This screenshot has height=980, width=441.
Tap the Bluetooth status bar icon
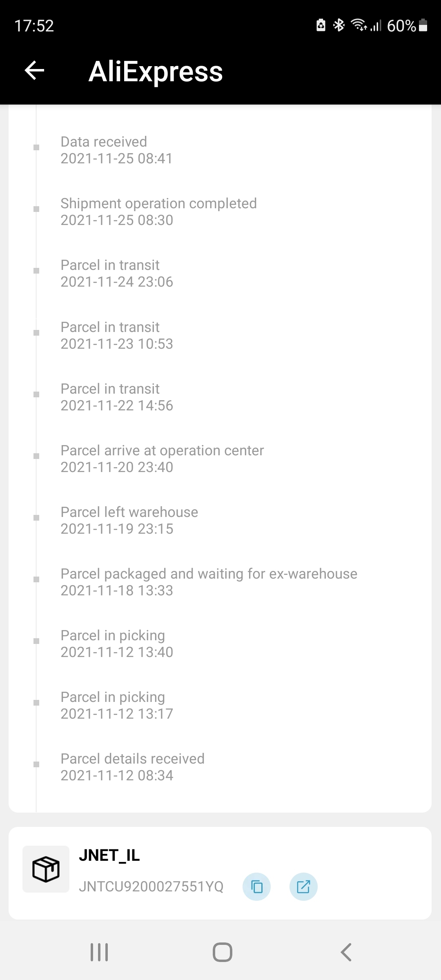339,25
